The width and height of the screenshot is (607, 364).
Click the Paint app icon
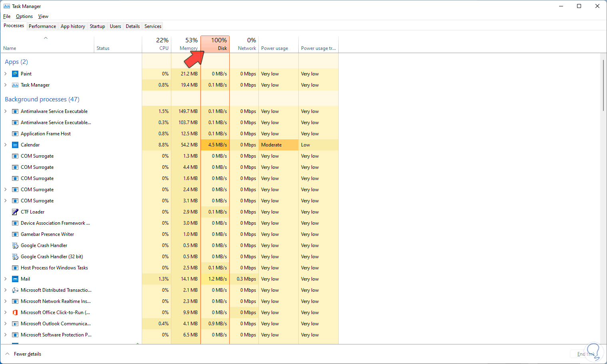(x=15, y=74)
